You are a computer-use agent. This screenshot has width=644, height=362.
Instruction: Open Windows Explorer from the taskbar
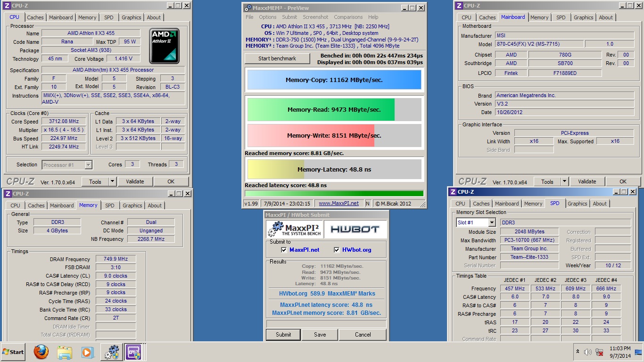tap(64, 352)
